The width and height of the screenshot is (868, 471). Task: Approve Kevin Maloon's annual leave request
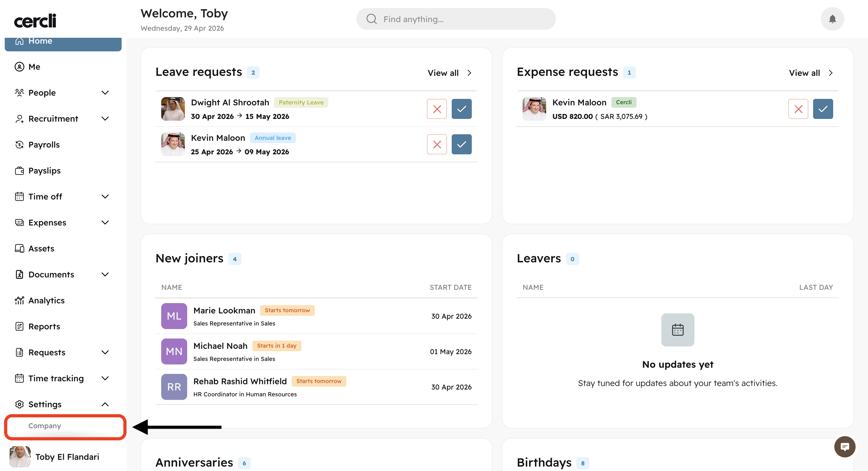click(461, 144)
